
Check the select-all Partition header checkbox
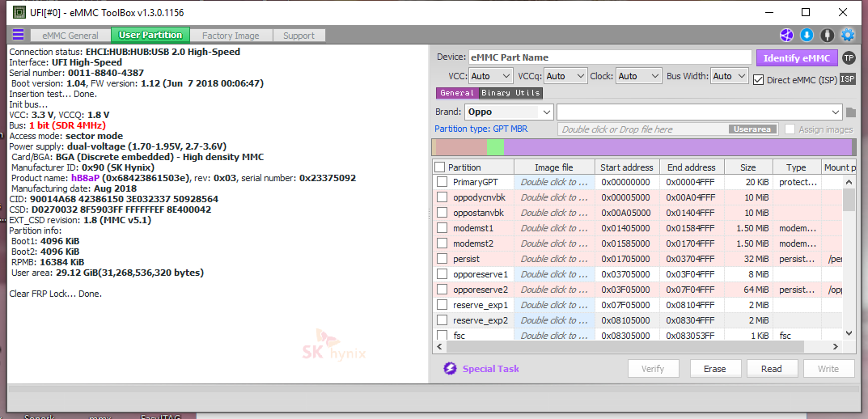(439, 167)
